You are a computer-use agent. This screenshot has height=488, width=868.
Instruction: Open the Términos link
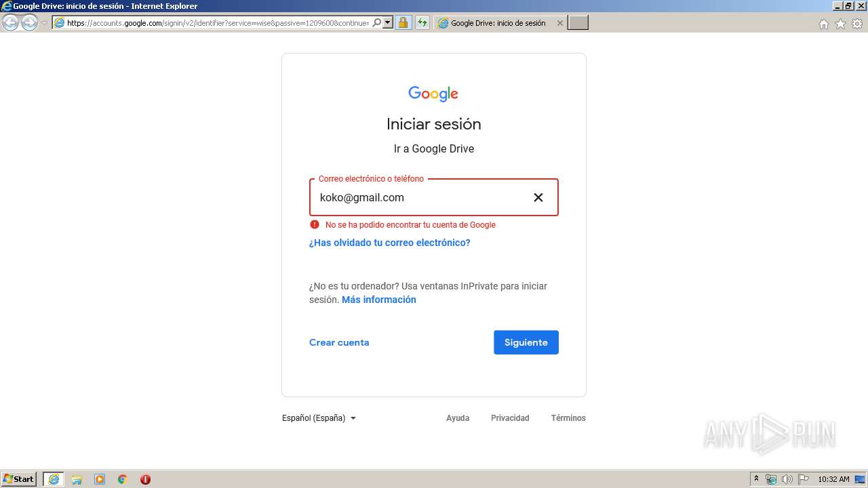[x=568, y=418]
